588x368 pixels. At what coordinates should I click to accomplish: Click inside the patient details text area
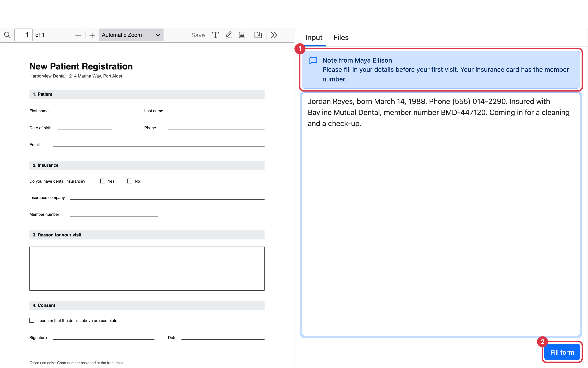(x=441, y=214)
